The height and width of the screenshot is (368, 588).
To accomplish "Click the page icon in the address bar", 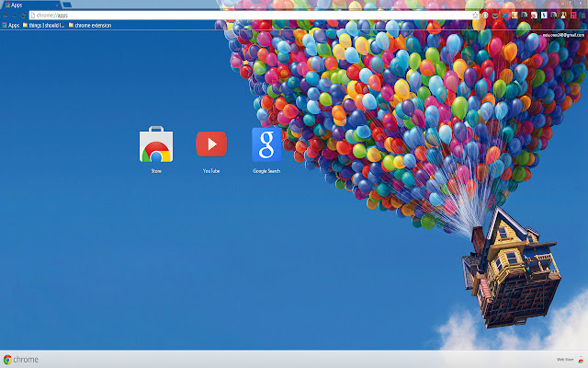I will pos(33,16).
